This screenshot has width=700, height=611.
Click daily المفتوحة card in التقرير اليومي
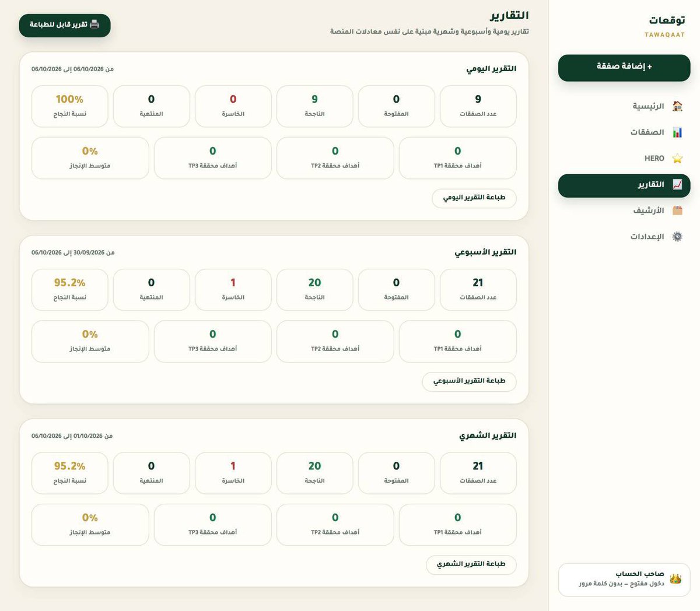click(x=396, y=106)
